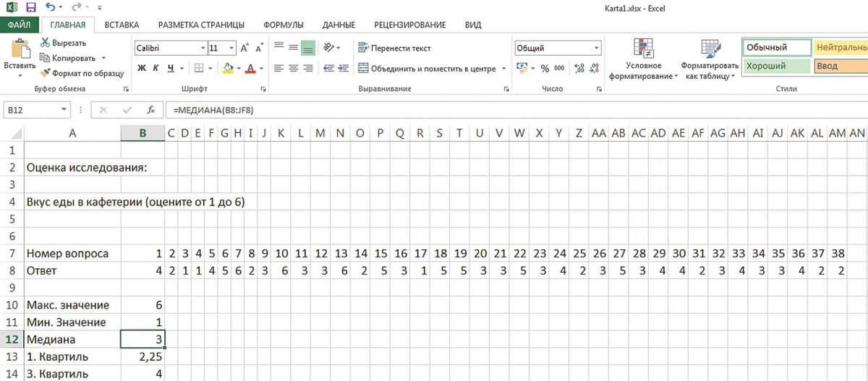Apply the Хороший green cell style
The image size is (868, 381).
pos(775,66)
